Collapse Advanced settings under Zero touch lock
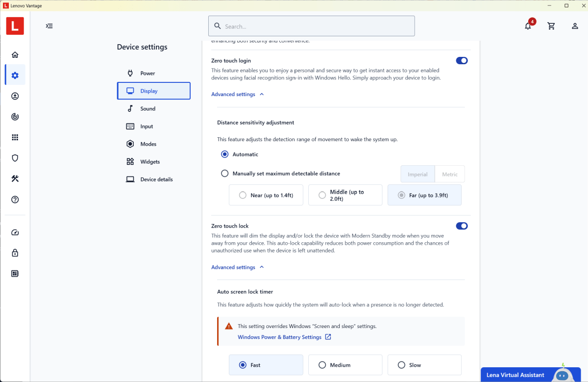 click(x=238, y=267)
